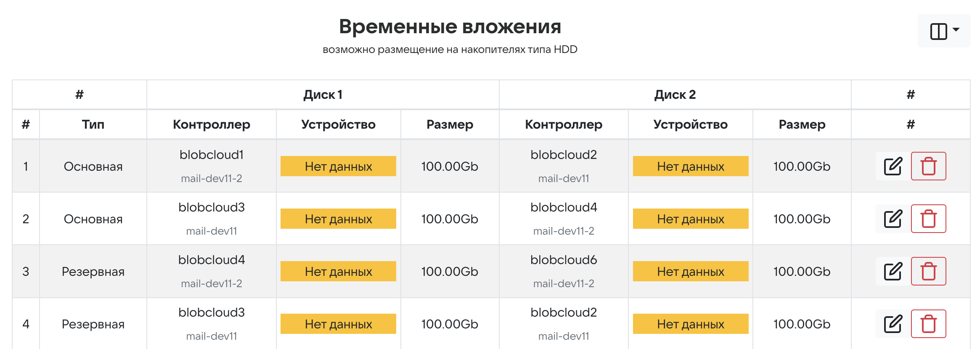Image resolution: width=980 pixels, height=349 pixels.
Task: Click Диск 1 Устройство column header
Action: tap(338, 124)
